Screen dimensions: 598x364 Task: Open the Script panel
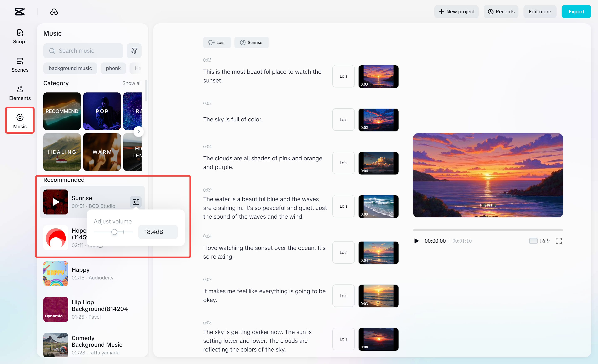coord(20,36)
